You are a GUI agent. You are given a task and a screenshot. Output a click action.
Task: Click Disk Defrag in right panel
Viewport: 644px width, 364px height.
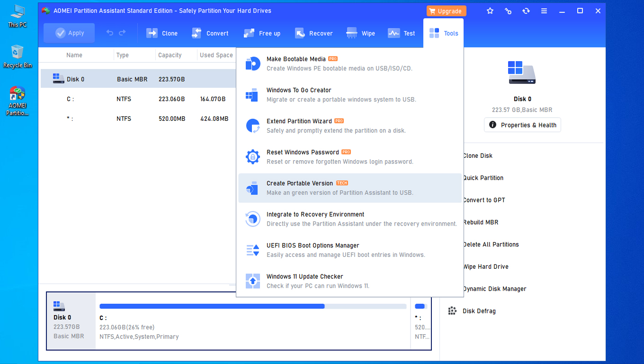point(479,311)
